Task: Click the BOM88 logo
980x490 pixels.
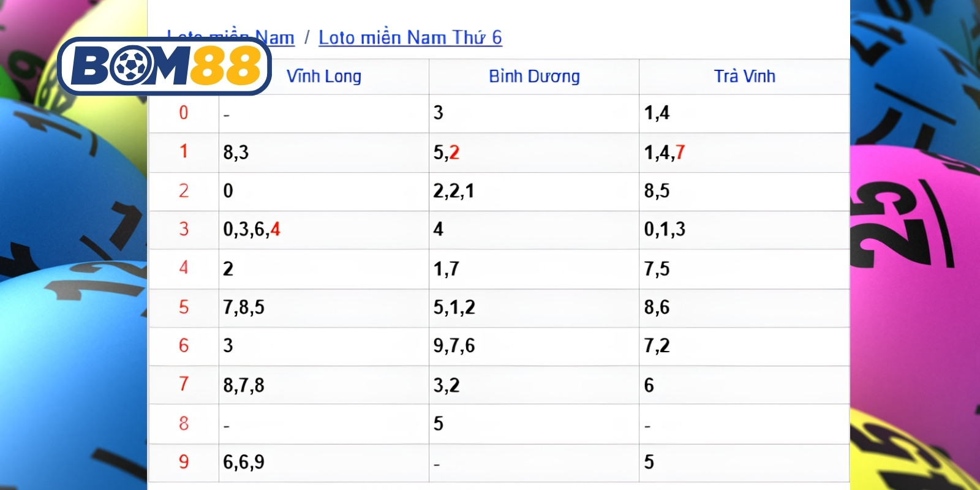Action: tap(164, 66)
